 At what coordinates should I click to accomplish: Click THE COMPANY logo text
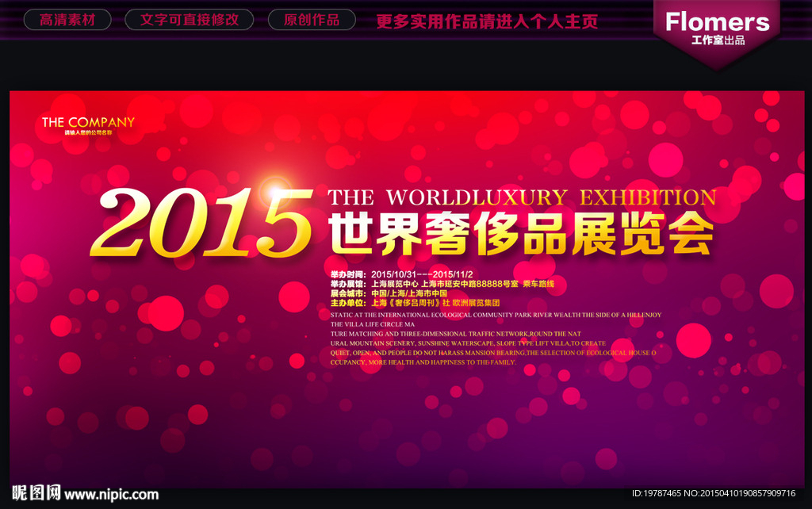click(88, 122)
